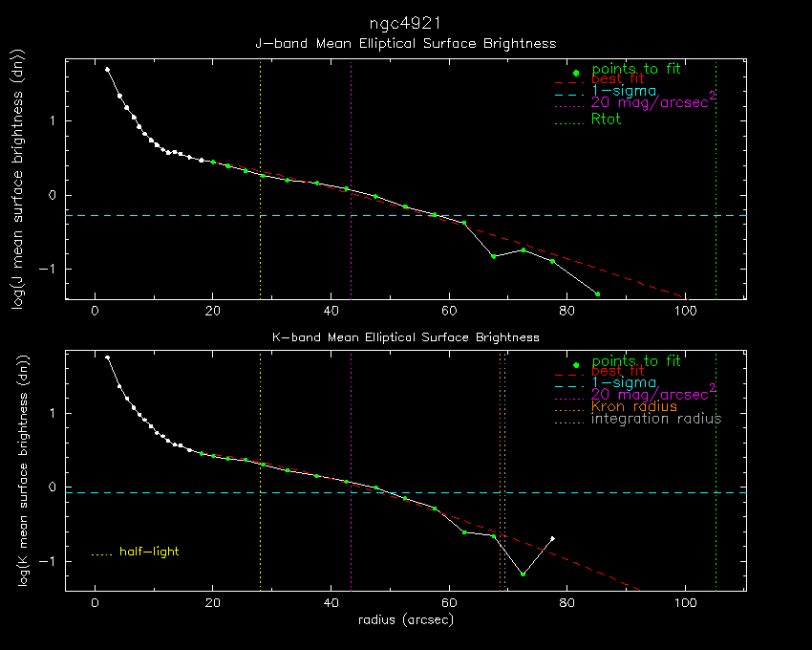Viewport: 812px width, 650px height.
Task: Click the yellow dotted marker beside half-light label
Action: (x=101, y=552)
